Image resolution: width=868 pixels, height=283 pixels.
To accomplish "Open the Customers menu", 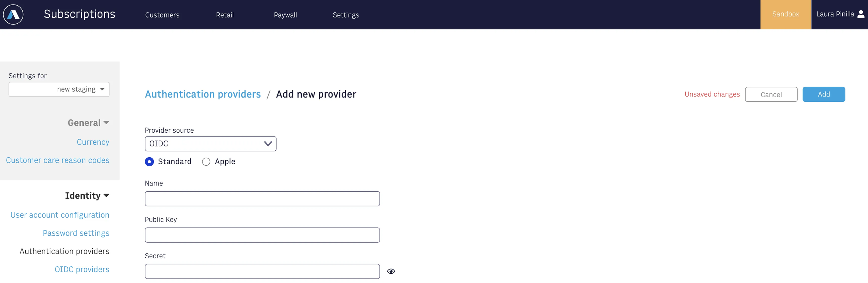I will [x=162, y=15].
